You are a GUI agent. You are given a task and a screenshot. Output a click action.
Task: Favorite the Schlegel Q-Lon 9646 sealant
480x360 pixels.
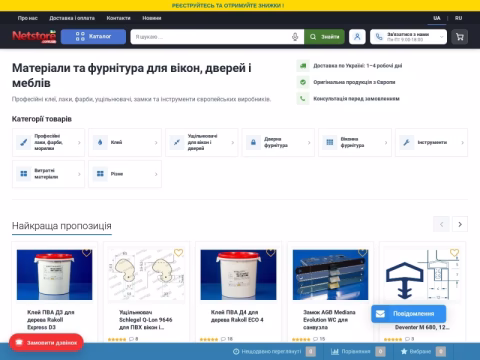pos(178,253)
